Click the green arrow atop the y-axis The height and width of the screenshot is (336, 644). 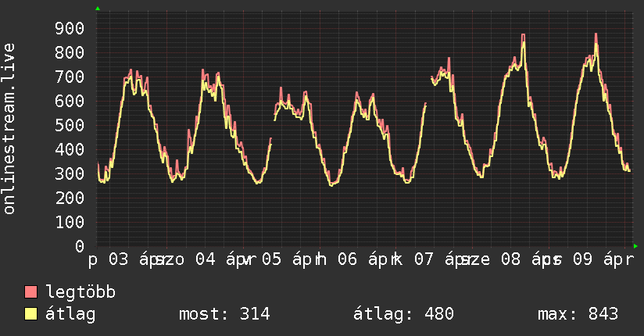coord(98,9)
